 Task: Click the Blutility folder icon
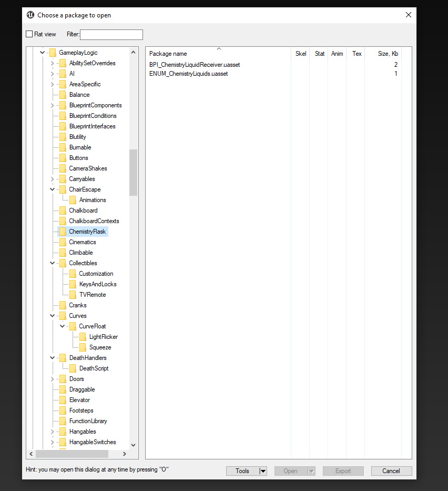[x=63, y=137]
